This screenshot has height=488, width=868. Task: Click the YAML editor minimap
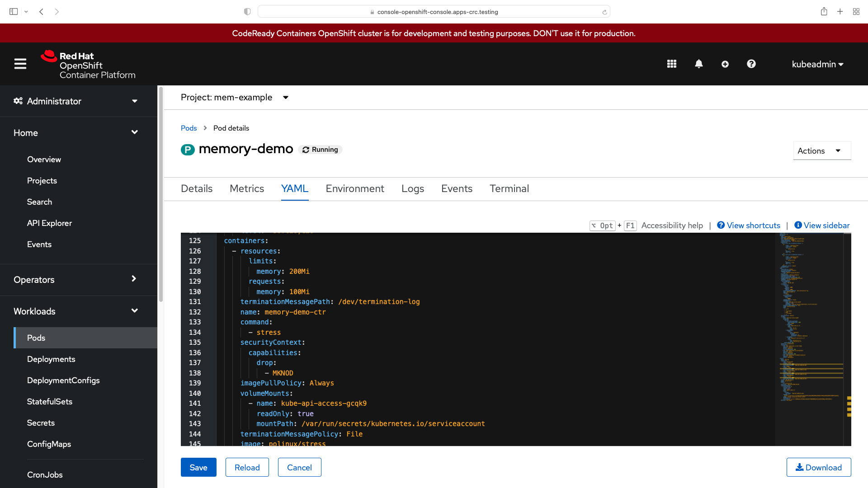pyautogui.click(x=809, y=339)
